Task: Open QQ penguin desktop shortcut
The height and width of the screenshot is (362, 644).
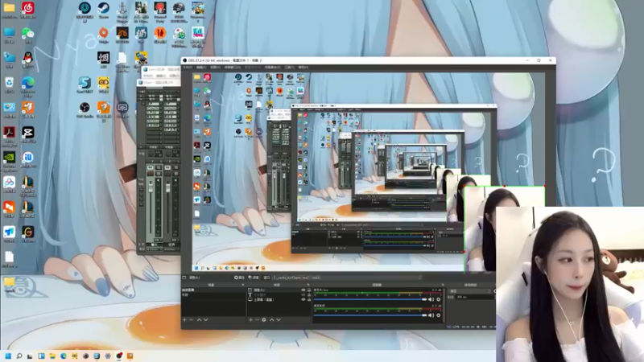Action: [x=28, y=60]
